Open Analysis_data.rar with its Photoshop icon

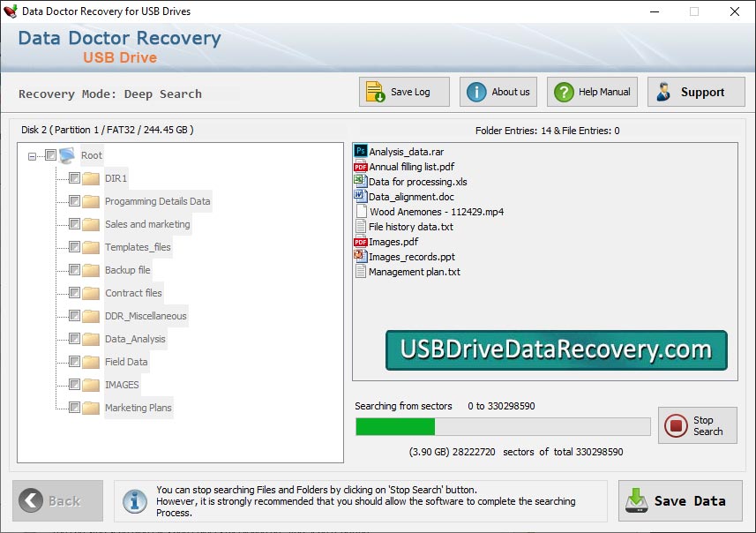point(361,151)
